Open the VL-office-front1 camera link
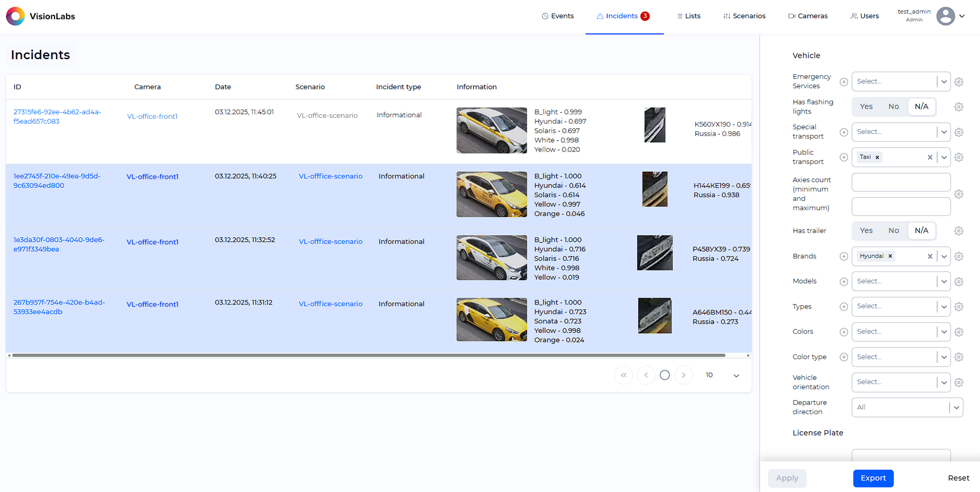 152,116
